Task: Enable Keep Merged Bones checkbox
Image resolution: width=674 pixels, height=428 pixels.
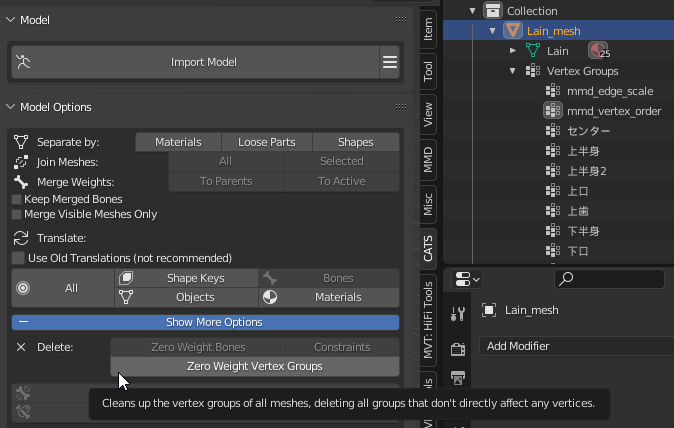Action: 17,200
